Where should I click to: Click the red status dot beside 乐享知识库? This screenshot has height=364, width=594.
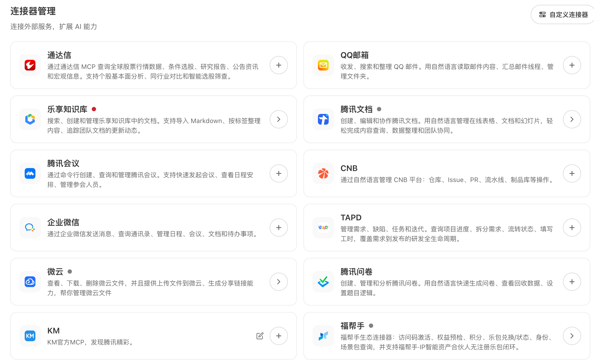click(x=94, y=109)
